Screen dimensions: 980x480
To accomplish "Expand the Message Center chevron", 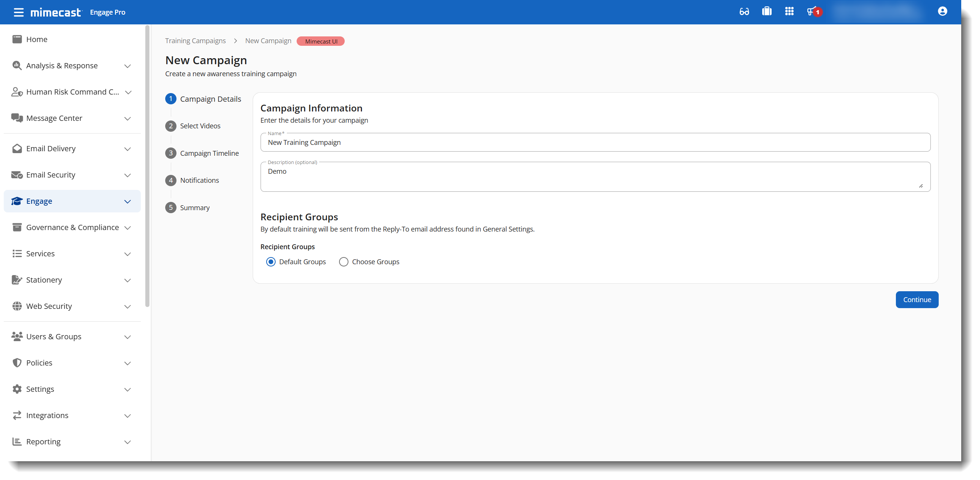I will (x=127, y=118).
